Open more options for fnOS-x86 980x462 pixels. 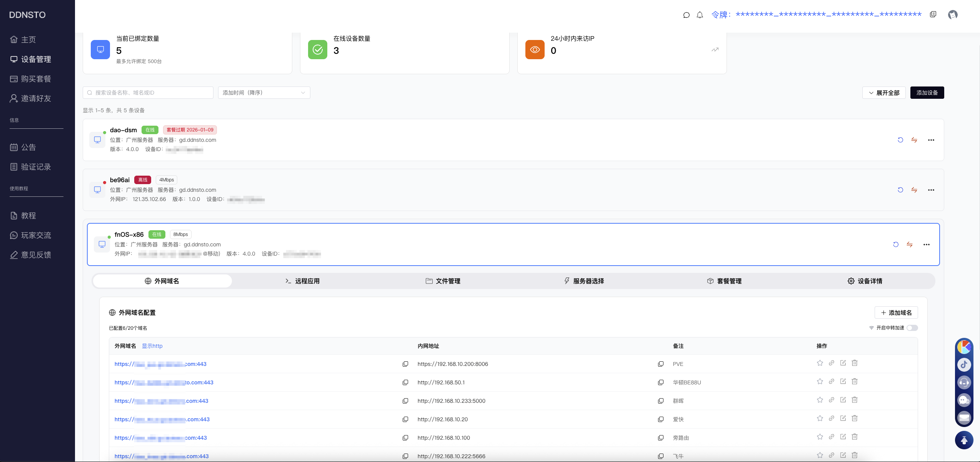coord(927,244)
